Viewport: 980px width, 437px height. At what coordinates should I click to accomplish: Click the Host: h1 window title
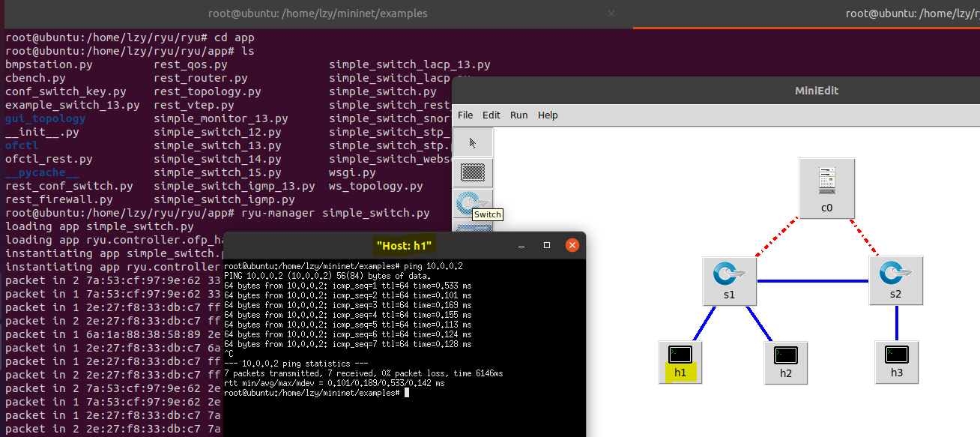tap(405, 245)
